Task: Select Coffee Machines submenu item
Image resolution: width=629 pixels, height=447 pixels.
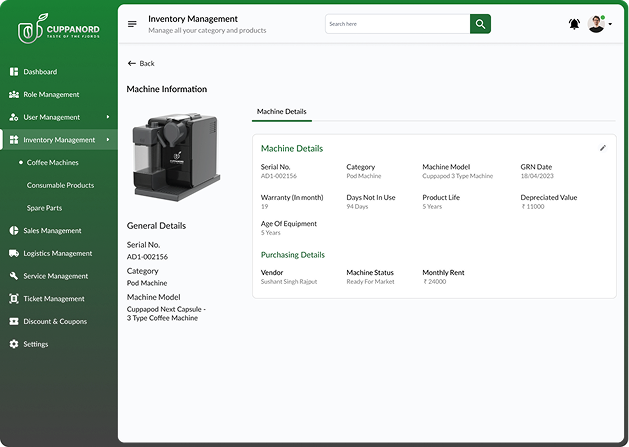Action: (x=53, y=163)
